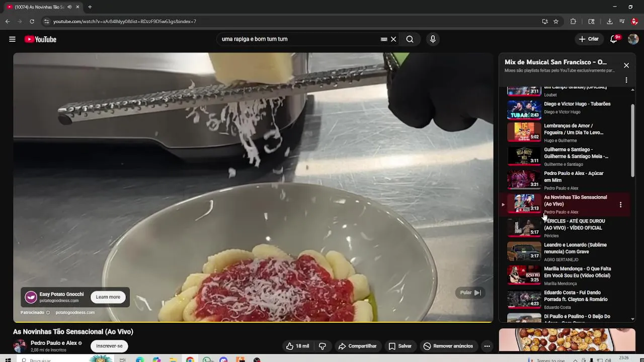The height and width of the screenshot is (362, 644).
Task: Reload the page
Action: click(x=32, y=22)
